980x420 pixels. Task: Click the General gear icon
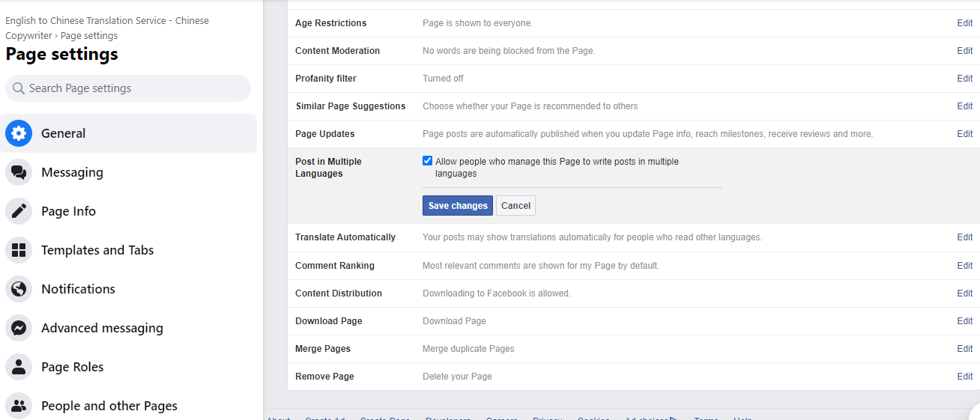click(x=19, y=133)
